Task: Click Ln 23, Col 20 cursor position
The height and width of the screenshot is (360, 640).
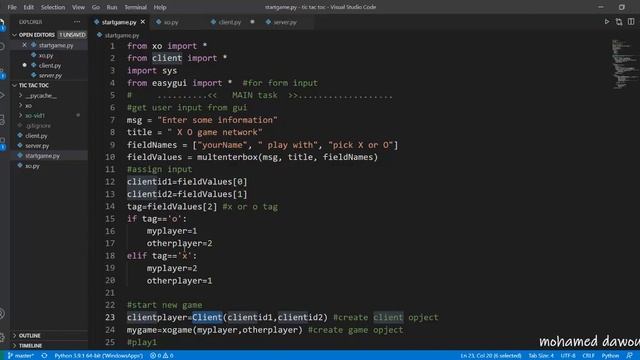Action: 491,356
